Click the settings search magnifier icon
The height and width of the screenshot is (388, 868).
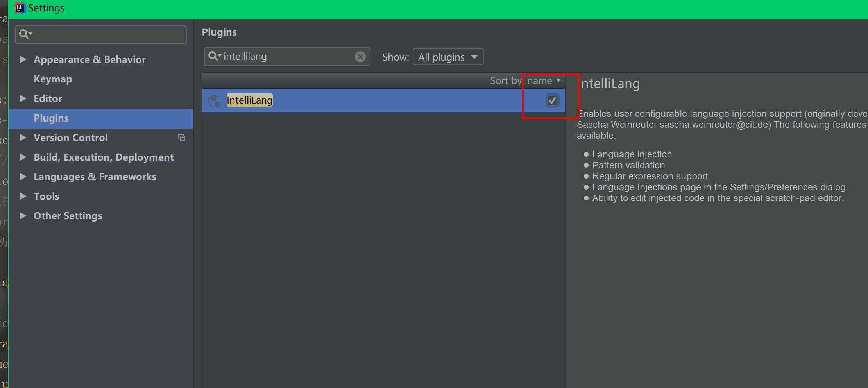click(x=25, y=34)
